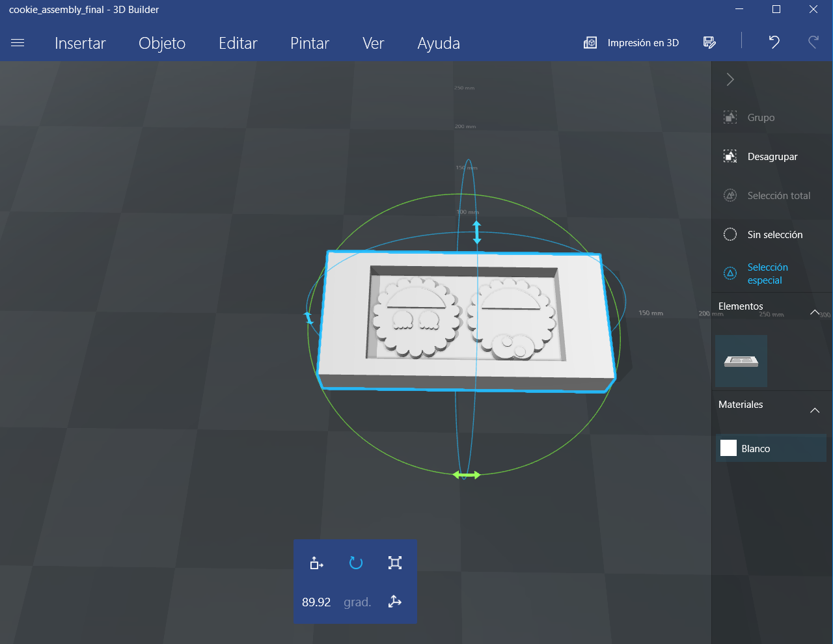The image size is (833, 644).
Task: Click the small blue arrow handle left of model
Action: click(x=309, y=318)
